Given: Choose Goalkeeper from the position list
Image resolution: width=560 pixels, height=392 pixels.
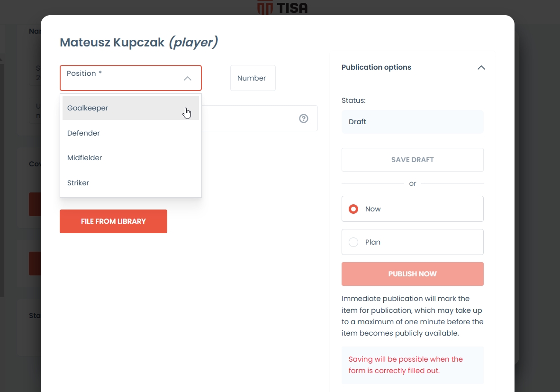Looking at the screenshot, I should point(88,108).
